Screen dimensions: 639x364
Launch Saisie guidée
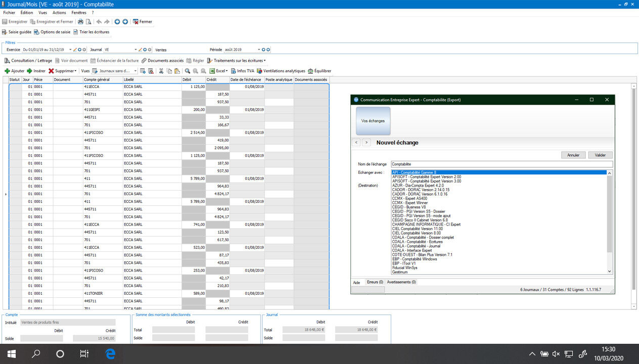point(19,31)
